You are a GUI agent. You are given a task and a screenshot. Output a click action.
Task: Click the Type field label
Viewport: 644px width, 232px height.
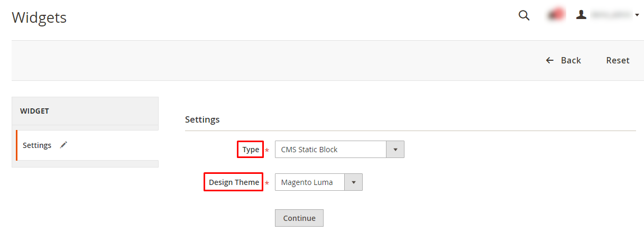[251, 150]
